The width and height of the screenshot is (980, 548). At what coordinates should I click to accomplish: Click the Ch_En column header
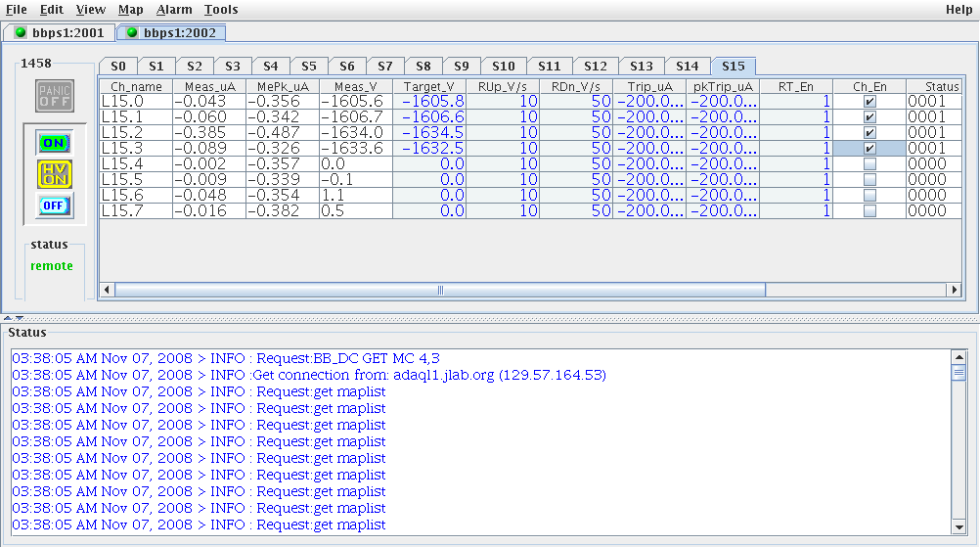(x=869, y=86)
